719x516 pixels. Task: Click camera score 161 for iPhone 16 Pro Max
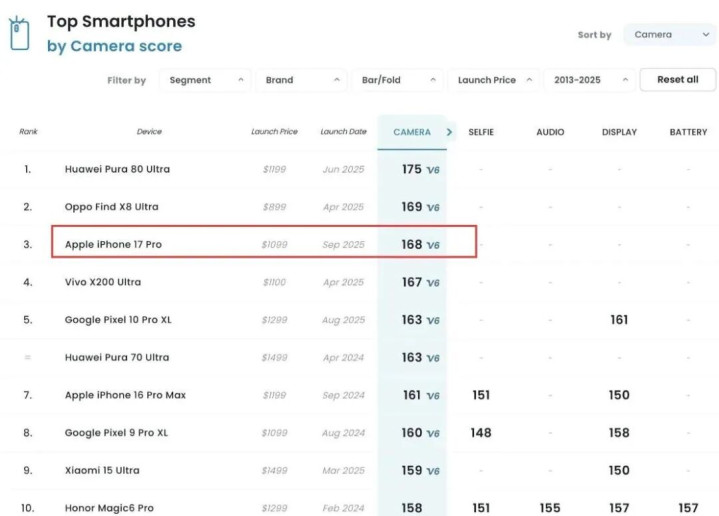[x=412, y=395]
